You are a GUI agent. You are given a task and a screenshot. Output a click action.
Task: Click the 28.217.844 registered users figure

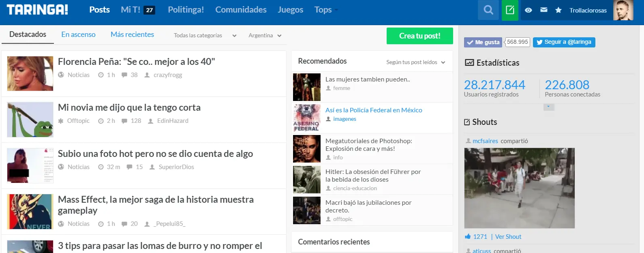click(x=494, y=84)
